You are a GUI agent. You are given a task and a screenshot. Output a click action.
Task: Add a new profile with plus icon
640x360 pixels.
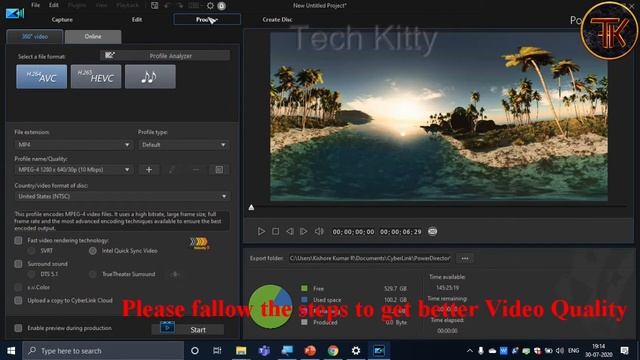[149, 169]
